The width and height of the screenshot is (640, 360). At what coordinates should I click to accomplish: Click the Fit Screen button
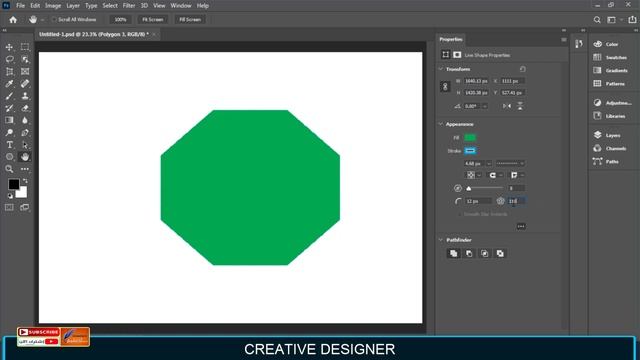(153, 20)
